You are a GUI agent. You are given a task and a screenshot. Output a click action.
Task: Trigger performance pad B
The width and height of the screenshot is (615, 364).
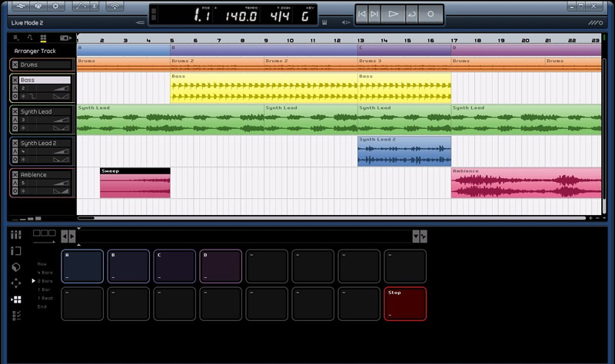click(x=128, y=266)
